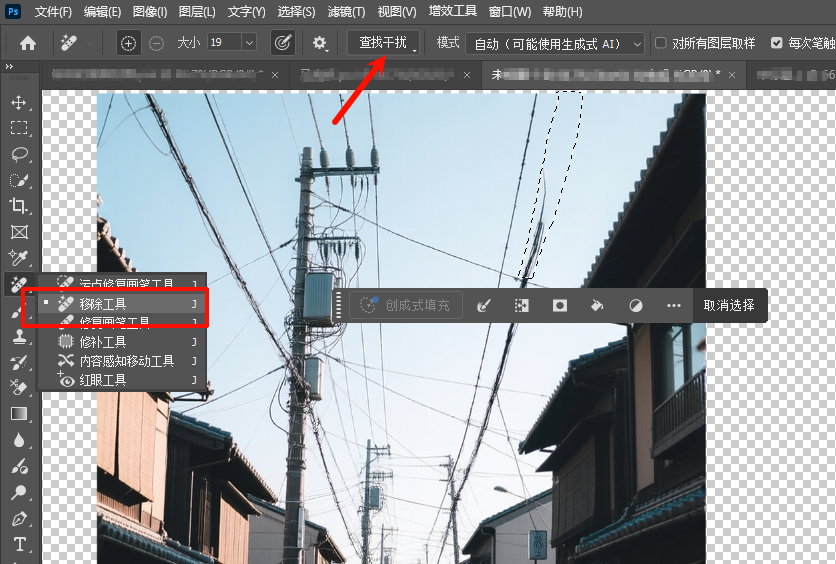Open the 视图(V) menu
This screenshot has width=836, height=564.
[397, 12]
